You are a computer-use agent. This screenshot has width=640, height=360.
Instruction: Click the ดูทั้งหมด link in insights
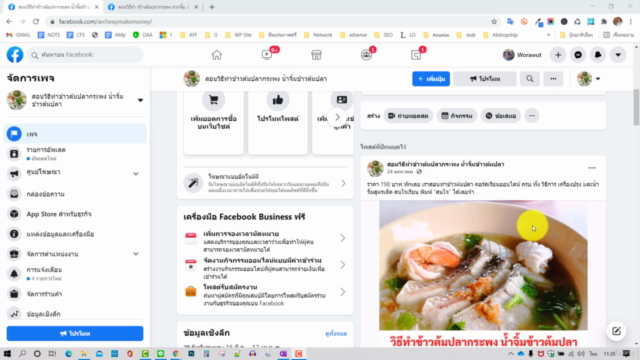pos(336,333)
